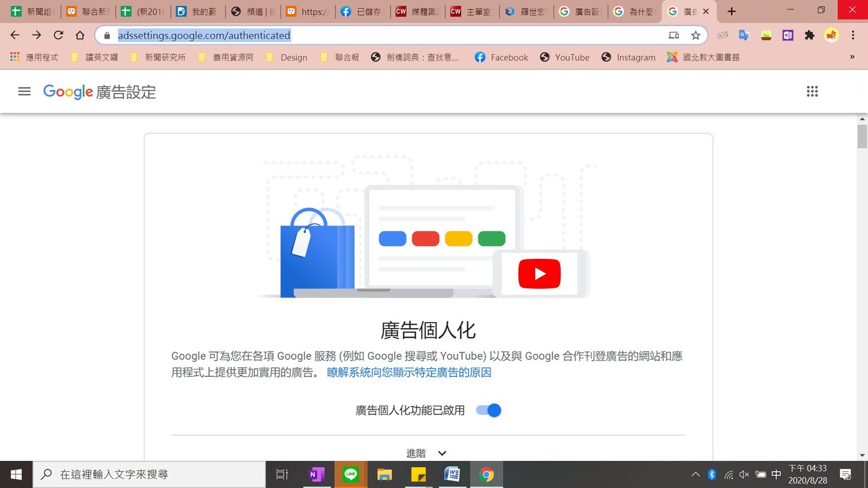View site information lock icon
The width and height of the screenshot is (868, 488).
pyautogui.click(x=106, y=35)
